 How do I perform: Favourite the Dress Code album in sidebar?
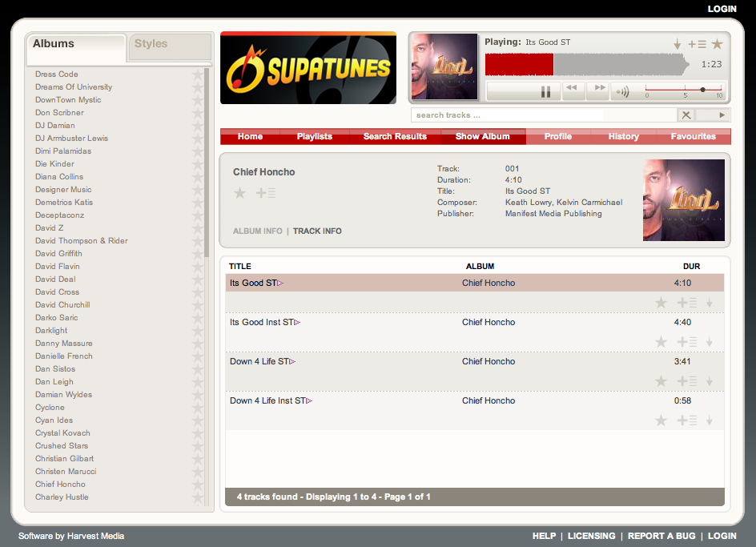pos(197,74)
